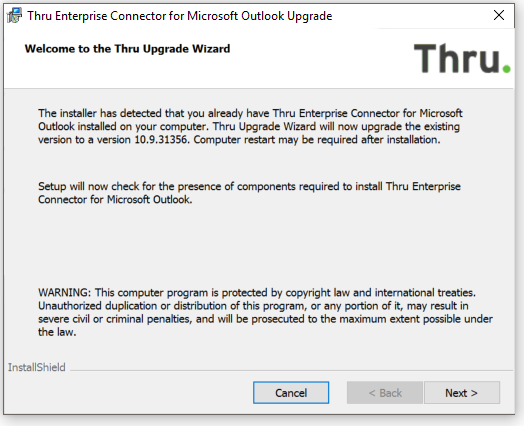Click the 'Setup will now check' paragraph
This screenshot has height=426, width=524.
point(249,193)
